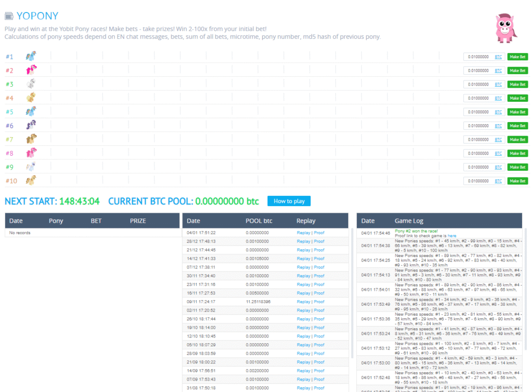Click the pink pony mascot image
The height and width of the screenshot is (392, 532).
(506, 28)
